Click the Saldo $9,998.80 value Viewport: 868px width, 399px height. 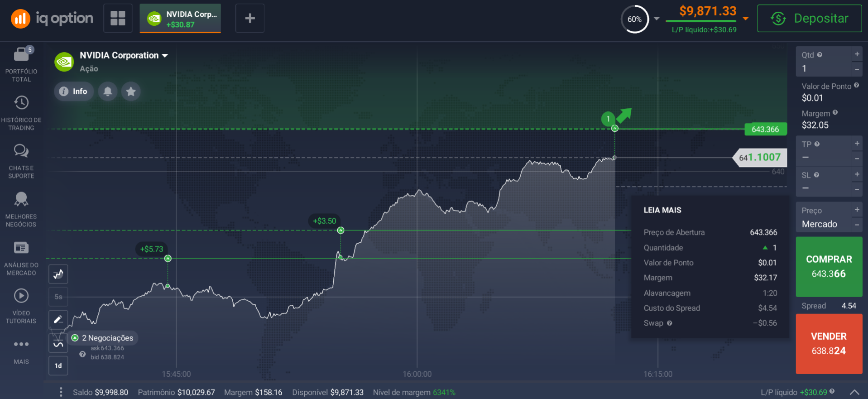tap(111, 393)
